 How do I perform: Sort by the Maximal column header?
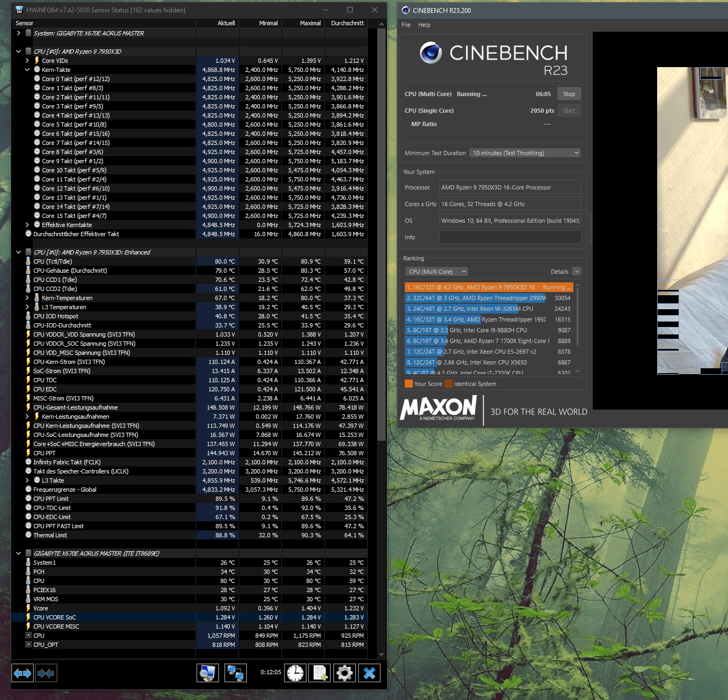coord(303,23)
